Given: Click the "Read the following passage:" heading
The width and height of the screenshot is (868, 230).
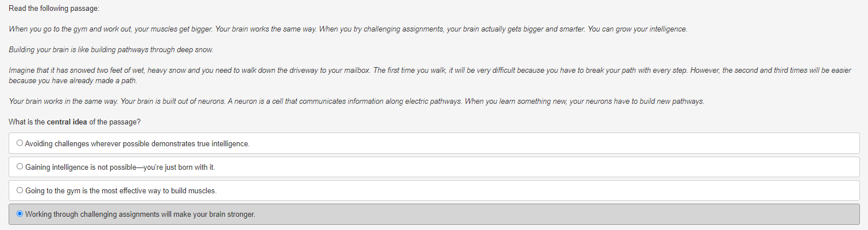Looking at the screenshot, I should (x=46, y=8).
